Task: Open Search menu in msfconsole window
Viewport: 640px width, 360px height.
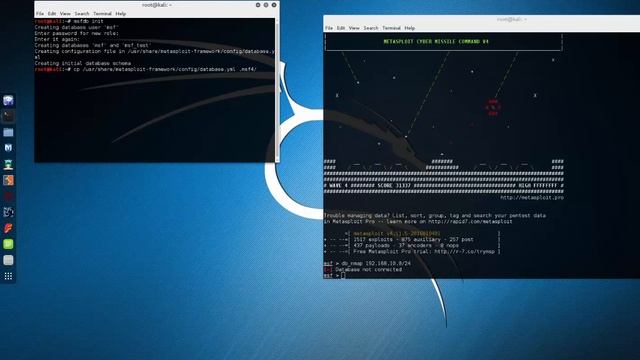Action: (371, 28)
